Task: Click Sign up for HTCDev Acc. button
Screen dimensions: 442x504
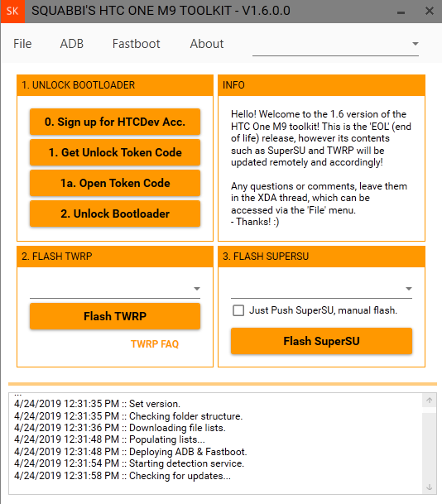Action: click(115, 122)
